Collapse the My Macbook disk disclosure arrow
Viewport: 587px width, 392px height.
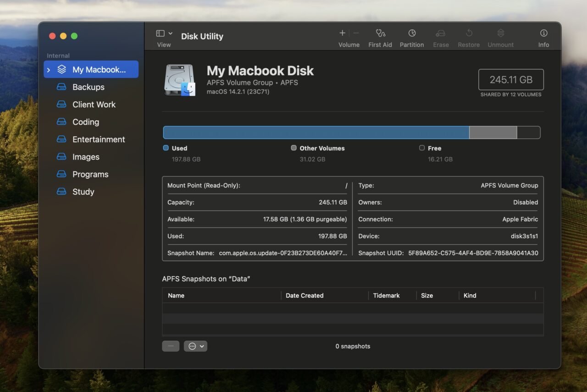(x=48, y=69)
